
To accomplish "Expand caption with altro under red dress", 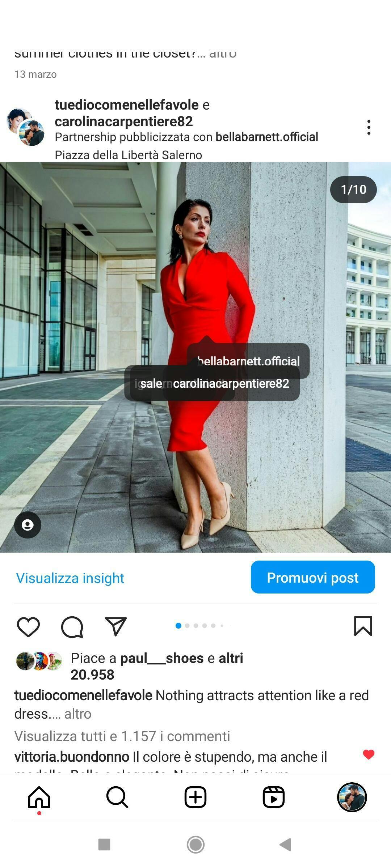I will 78,714.
